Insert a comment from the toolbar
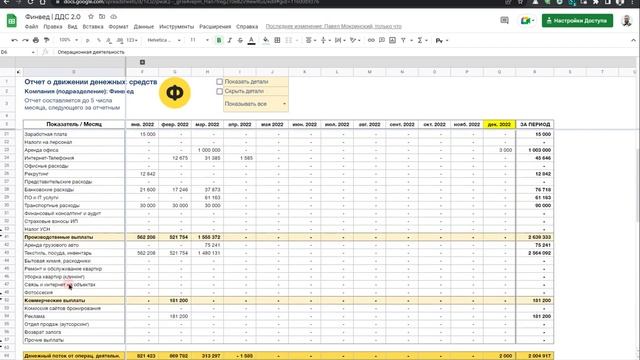The height and width of the screenshot is (360, 640). [x=382, y=40]
